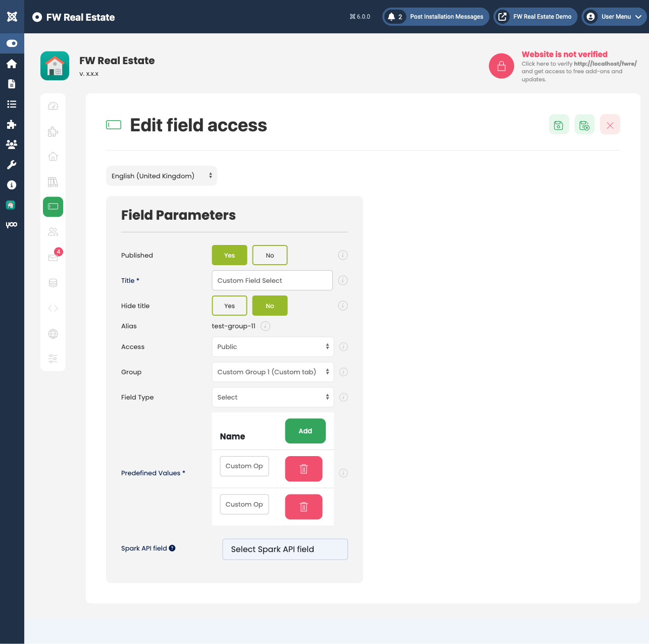Enable Hide title by clicking Yes
The image size is (649, 644).
pyautogui.click(x=229, y=306)
